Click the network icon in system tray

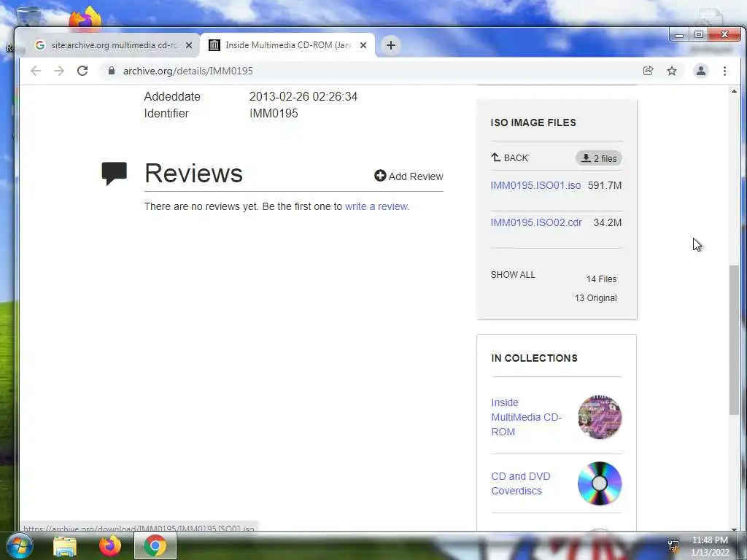point(673,546)
